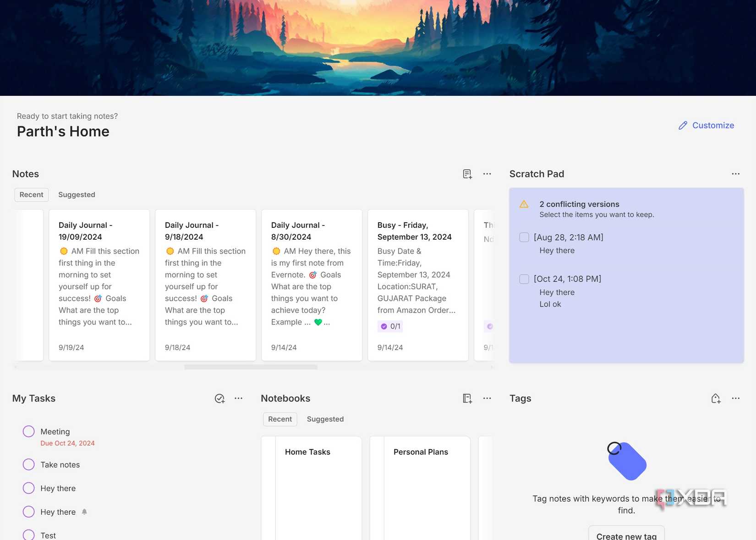Switch Notebooks to the Suggested tab
756x540 pixels.
(x=325, y=419)
